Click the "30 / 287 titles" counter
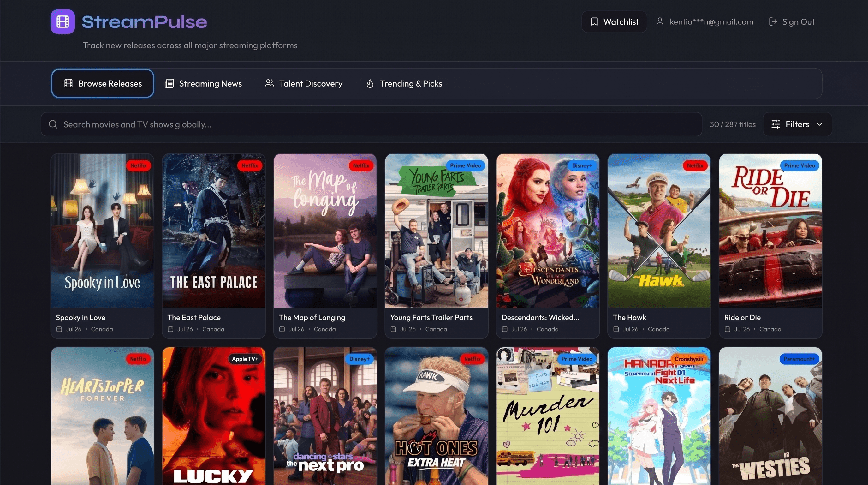Viewport: 868px width, 485px height. tap(733, 124)
